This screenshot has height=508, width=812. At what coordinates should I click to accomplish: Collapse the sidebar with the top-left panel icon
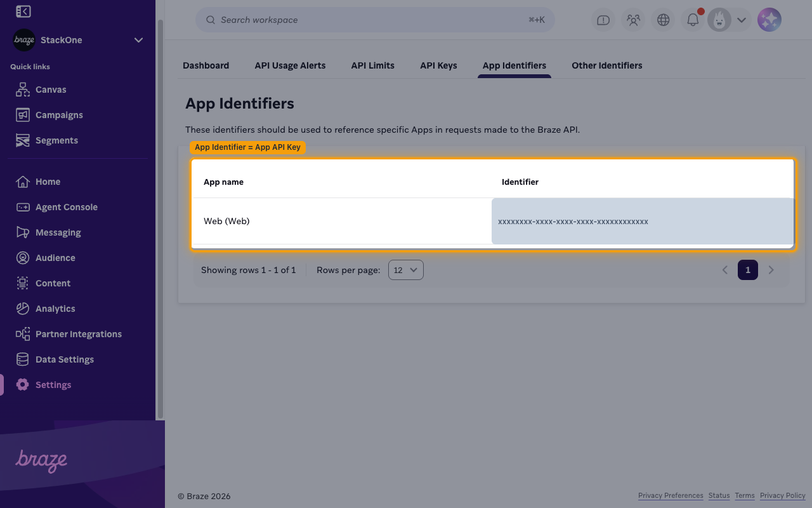[23, 11]
